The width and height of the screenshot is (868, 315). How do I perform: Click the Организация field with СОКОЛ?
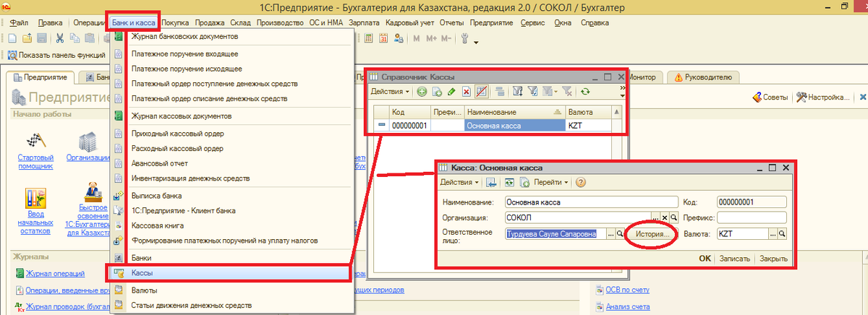click(577, 217)
